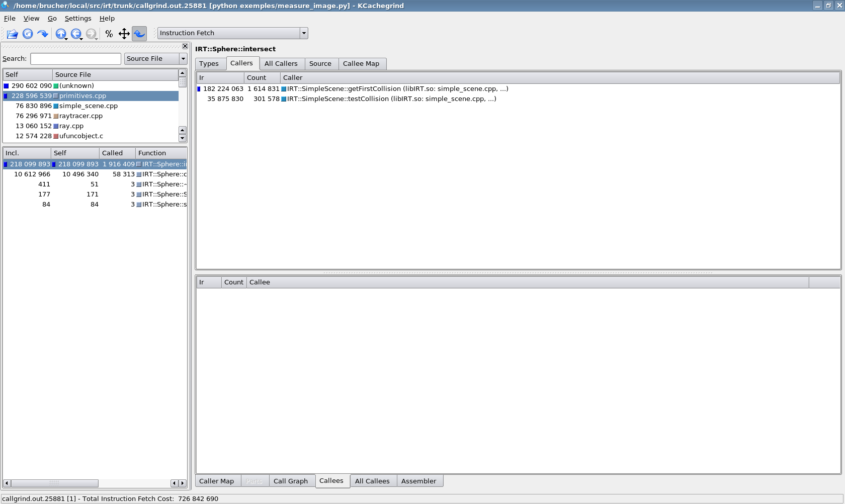Open the Settings menu

[78, 19]
